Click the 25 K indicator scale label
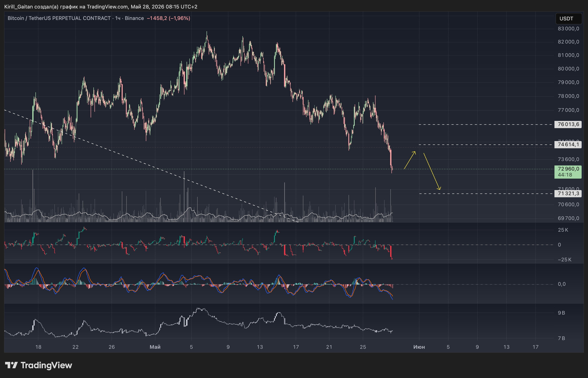The height and width of the screenshot is (378, 588). [563, 230]
